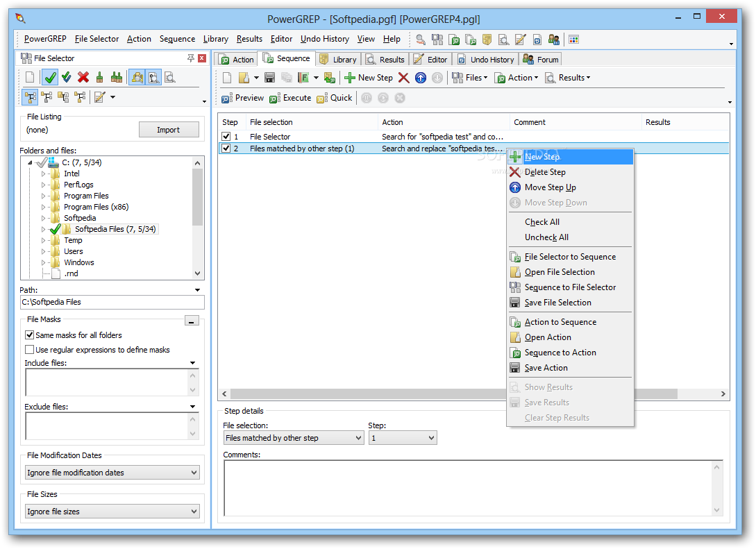
Task: Open the Sequence menu in menu bar
Action: coord(177,39)
